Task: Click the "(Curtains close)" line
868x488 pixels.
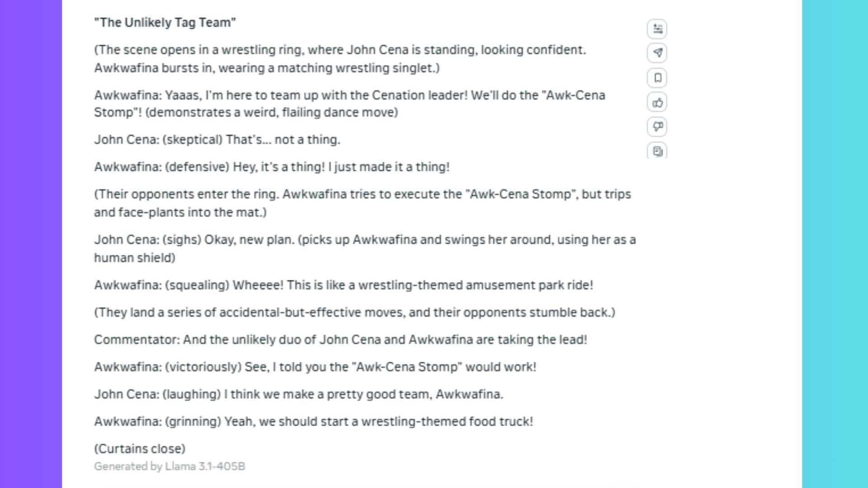Action: click(140, 449)
